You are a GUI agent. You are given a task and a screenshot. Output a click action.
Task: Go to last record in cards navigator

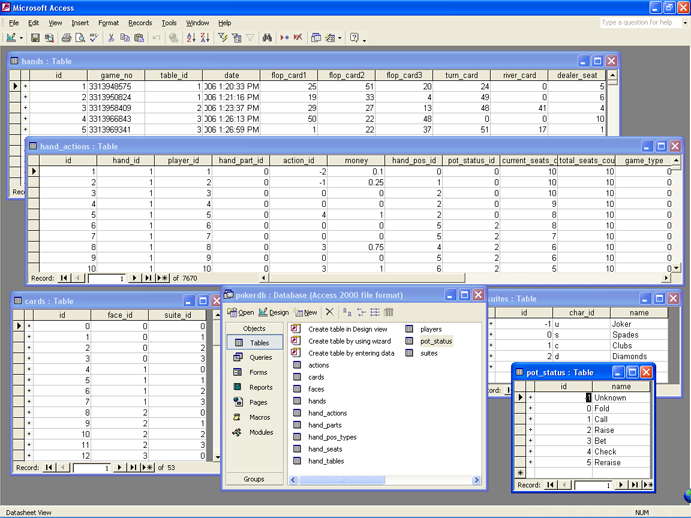click(133, 468)
